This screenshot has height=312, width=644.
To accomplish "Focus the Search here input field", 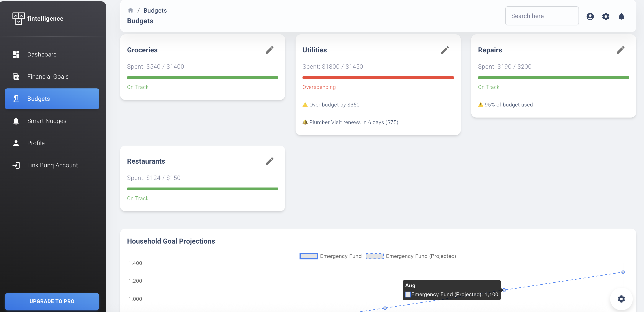I will [x=542, y=16].
